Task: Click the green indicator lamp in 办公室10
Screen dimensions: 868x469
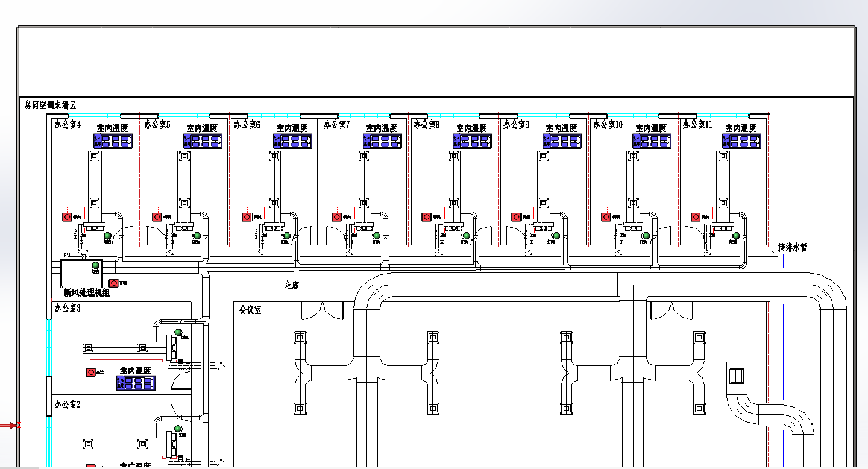Action: [646, 236]
